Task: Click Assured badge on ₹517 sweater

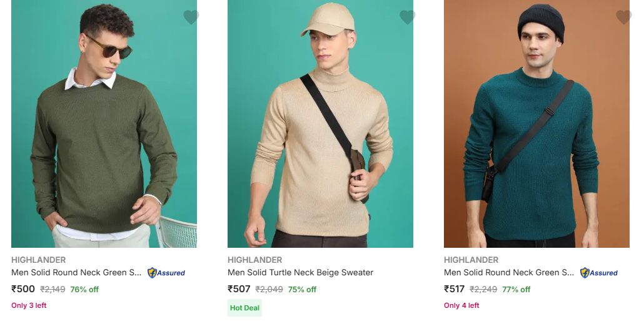Action: pos(599,273)
